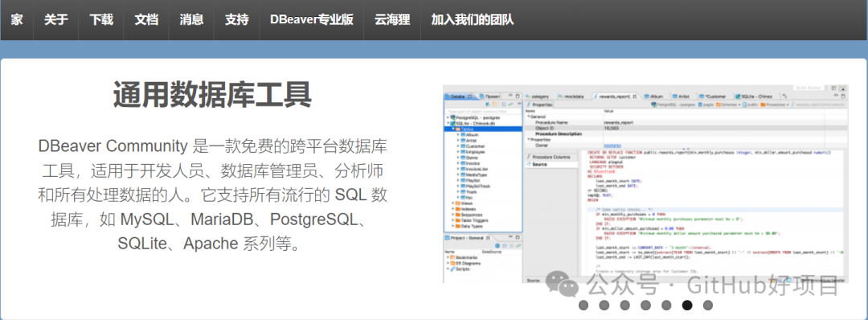Image resolution: width=868 pixels, height=320 pixels.
Task: Open the 云海狸 navigation link
Action: [392, 20]
